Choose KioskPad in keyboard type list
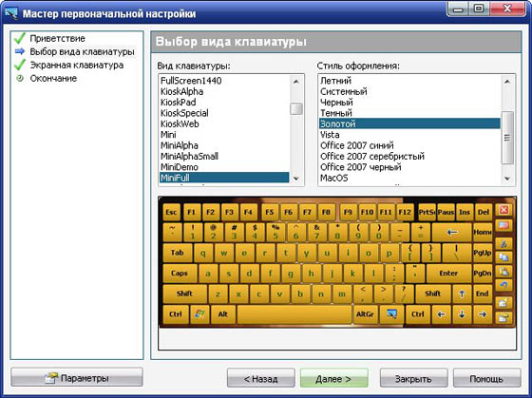Screen dimensions: 532x398 (224, 103)
